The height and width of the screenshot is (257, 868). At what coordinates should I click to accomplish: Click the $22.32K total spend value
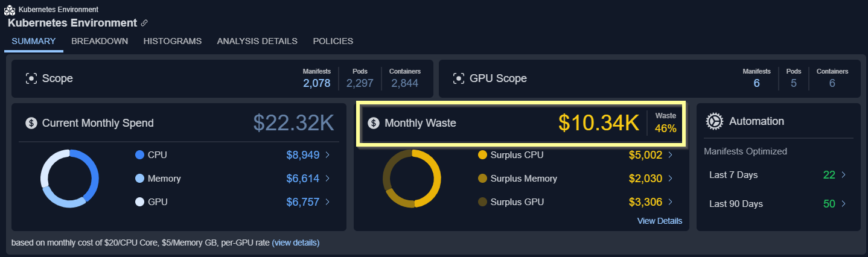point(293,123)
